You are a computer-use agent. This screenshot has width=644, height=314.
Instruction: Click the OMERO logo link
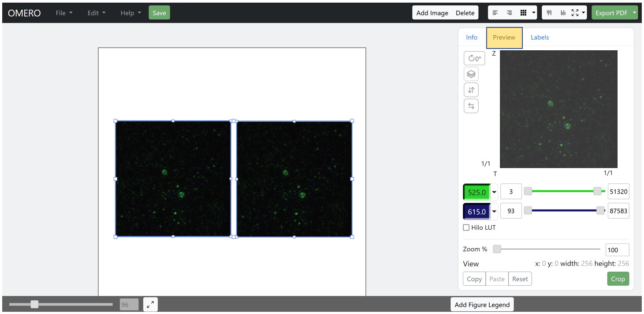tap(24, 13)
